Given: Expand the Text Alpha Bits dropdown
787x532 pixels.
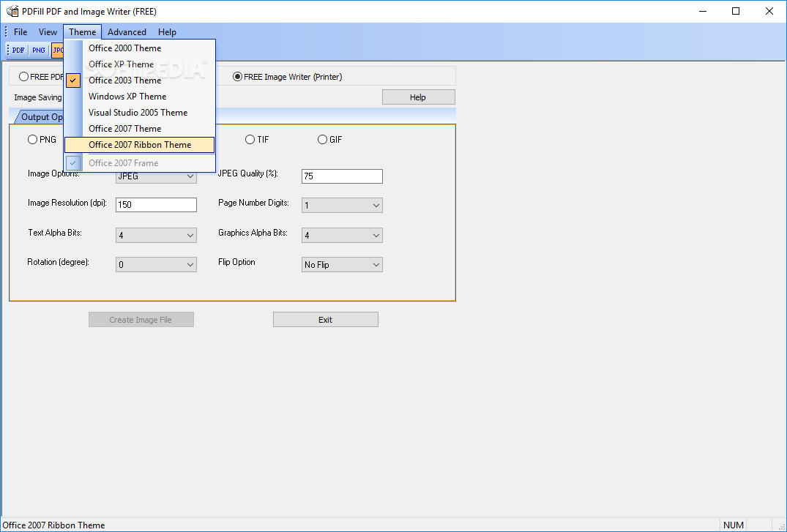Looking at the screenshot, I should coord(156,235).
